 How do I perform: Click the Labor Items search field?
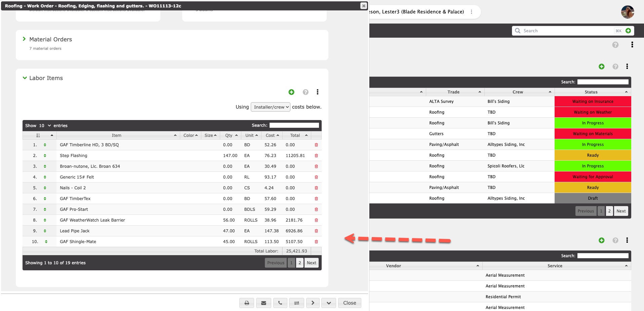coord(294,125)
